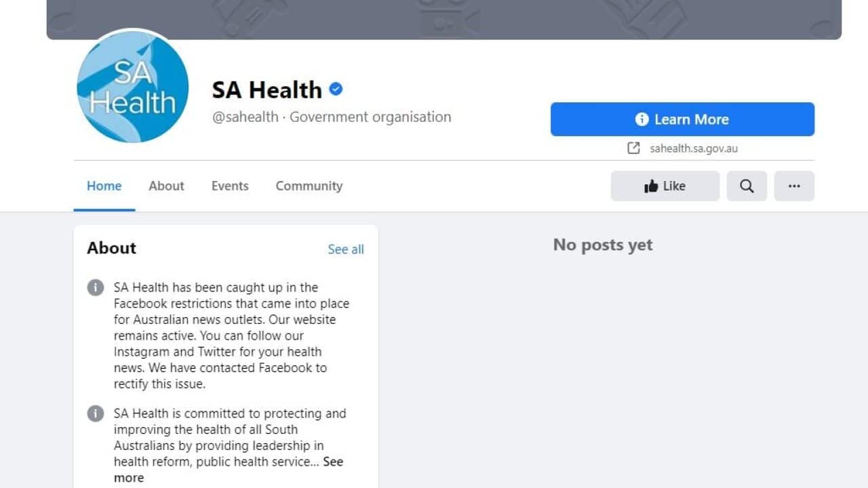This screenshot has height=488, width=868.
Task: Click the blue verified badge
Action: click(336, 89)
